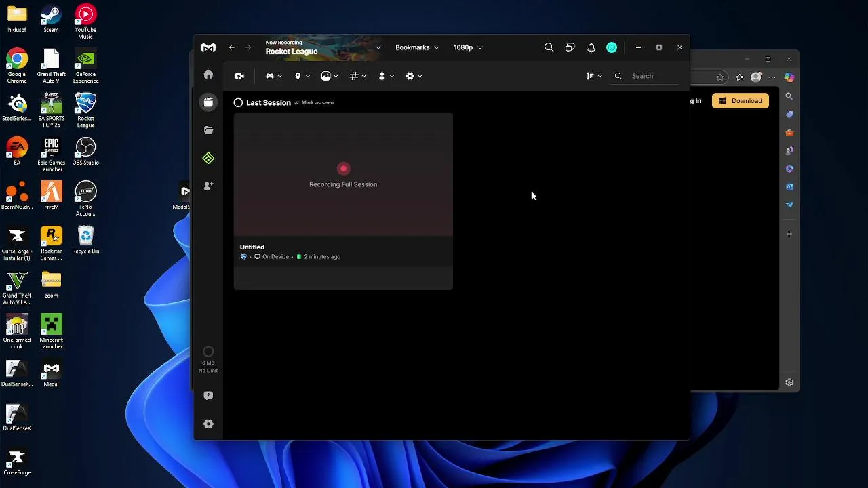Viewport: 868px width, 488px height.
Task: Click the green diamond sidebar icon
Action: coord(208,159)
